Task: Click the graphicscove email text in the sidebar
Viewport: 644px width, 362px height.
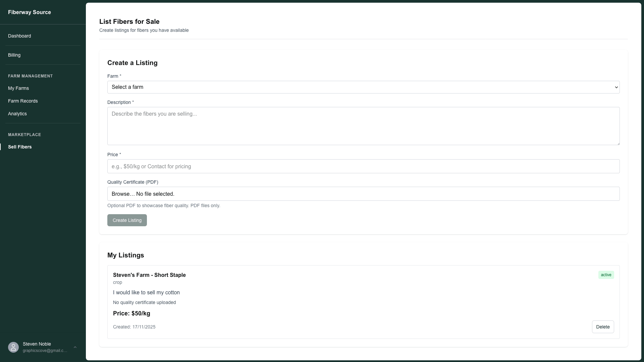Action: [45, 351]
